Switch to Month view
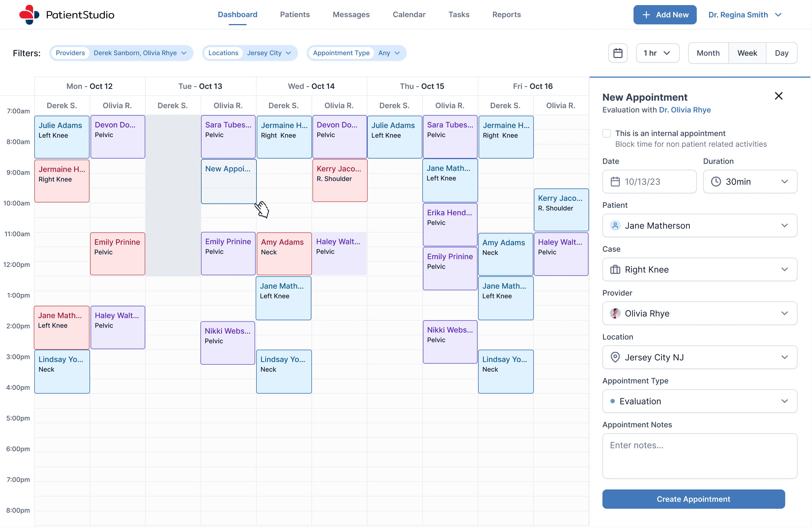Image resolution: width=812 pixels, height=528 pixels. (708, 53)
